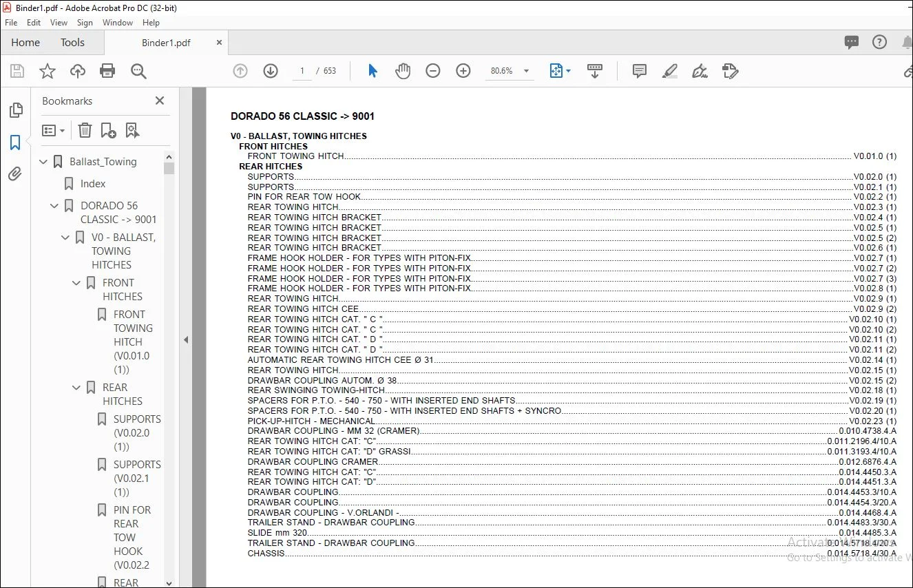
Task: Collapse the REAR HITCHES bookmark
Action: click(77, 388)
